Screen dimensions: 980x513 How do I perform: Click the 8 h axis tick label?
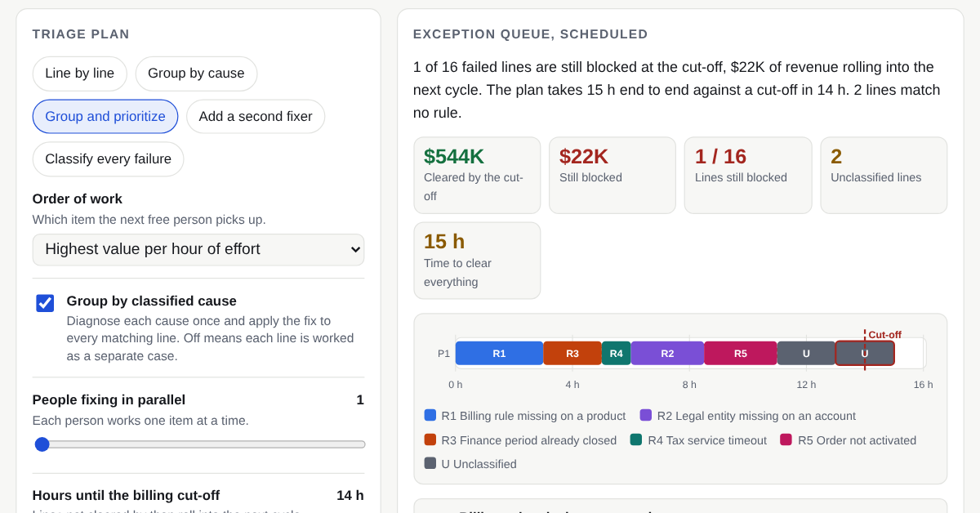tap(689, 385)
